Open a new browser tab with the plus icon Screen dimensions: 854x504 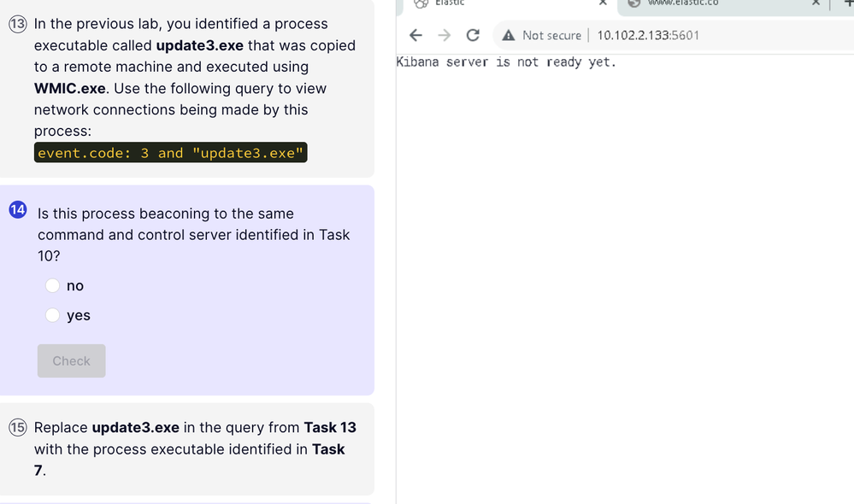coord(849,3)
